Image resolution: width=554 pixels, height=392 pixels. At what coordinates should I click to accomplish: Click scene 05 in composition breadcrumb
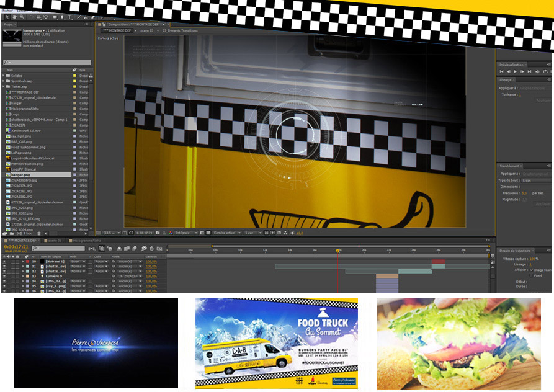146,31
